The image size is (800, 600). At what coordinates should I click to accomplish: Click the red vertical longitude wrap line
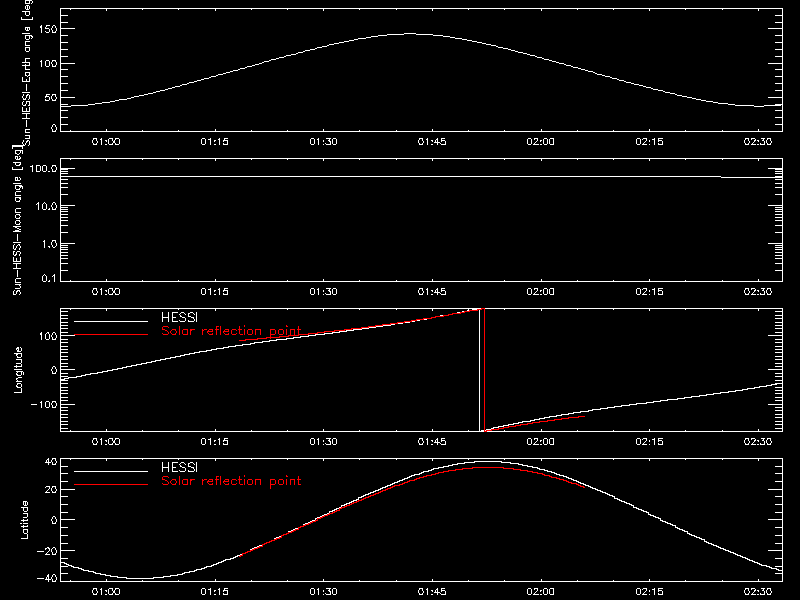coord(484,370)
